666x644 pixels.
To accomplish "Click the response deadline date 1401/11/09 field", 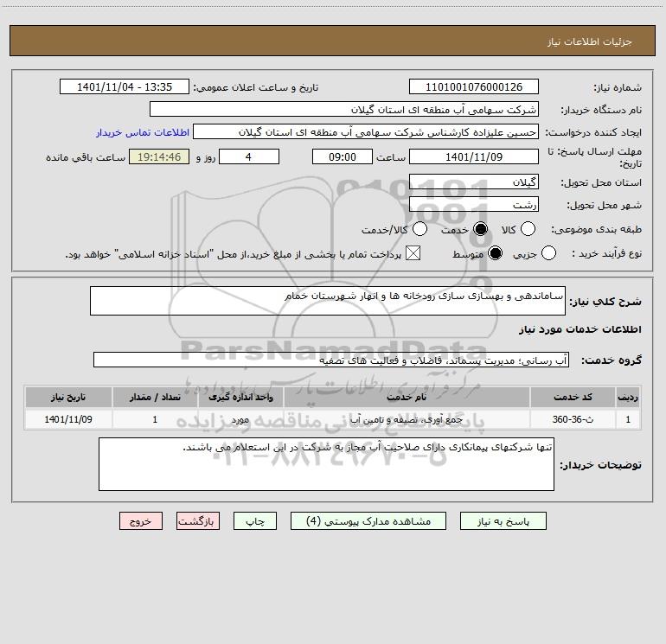I will pos(474,156).
